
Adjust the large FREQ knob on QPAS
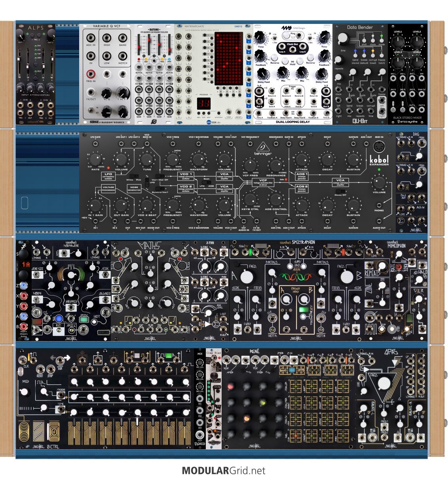coord(384,383)
